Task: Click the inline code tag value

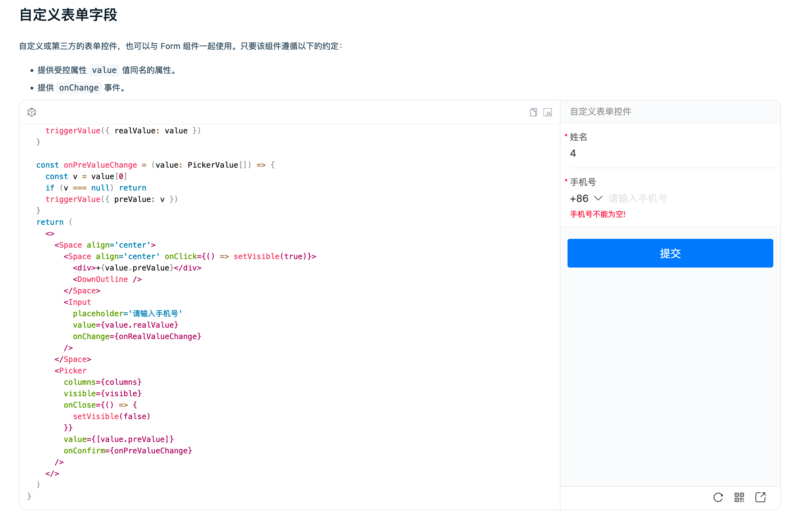Action: 104,70
